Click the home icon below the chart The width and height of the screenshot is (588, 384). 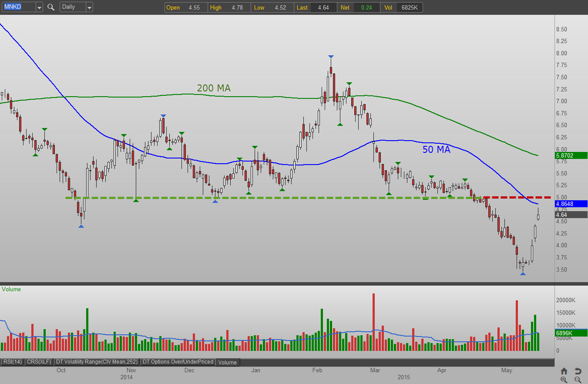tap(564, 371)
